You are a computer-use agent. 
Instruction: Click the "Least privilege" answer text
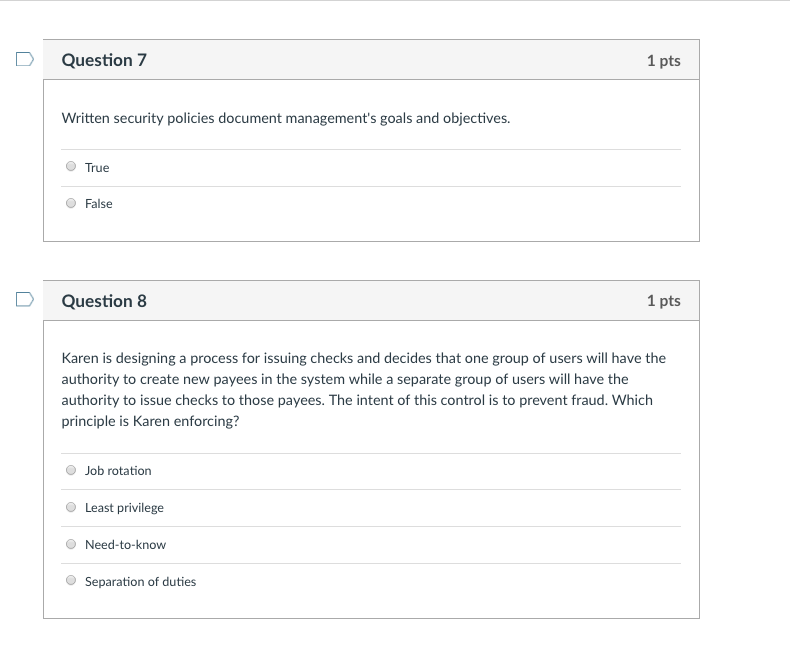[124, 508]
